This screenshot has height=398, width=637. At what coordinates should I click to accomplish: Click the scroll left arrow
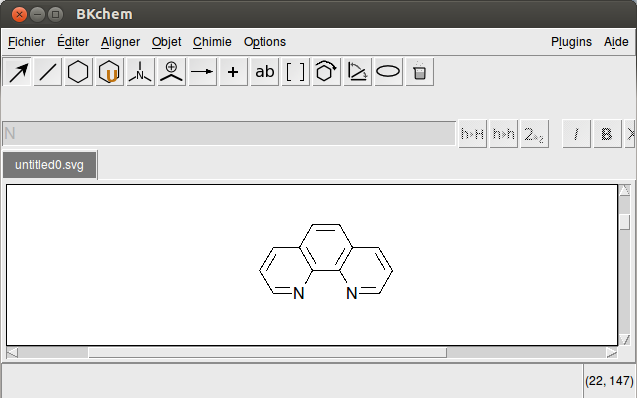pos(12,353)
